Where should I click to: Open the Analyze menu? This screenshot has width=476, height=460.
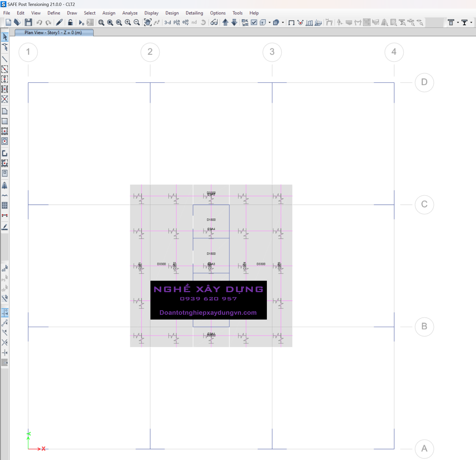coord(130,13)
